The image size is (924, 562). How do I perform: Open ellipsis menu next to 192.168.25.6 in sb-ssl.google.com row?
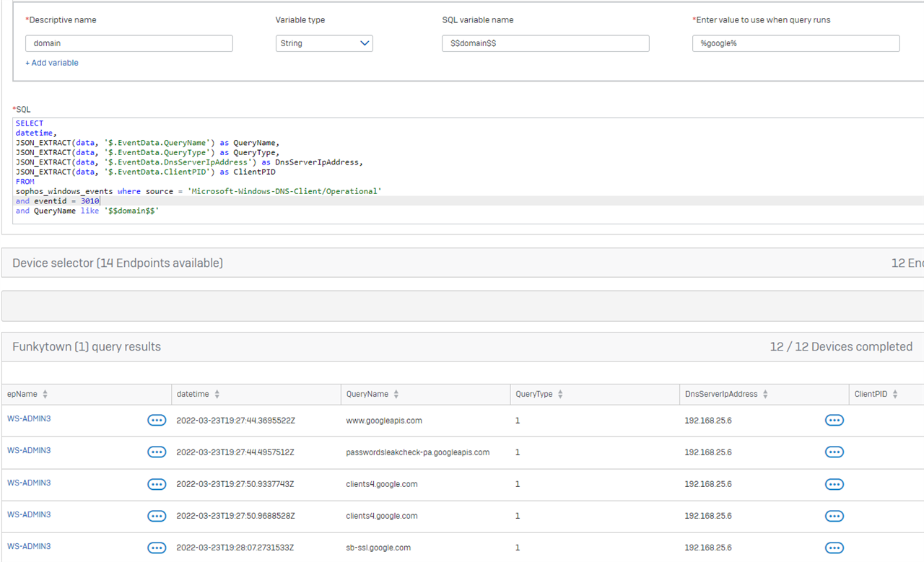(834, 548)
